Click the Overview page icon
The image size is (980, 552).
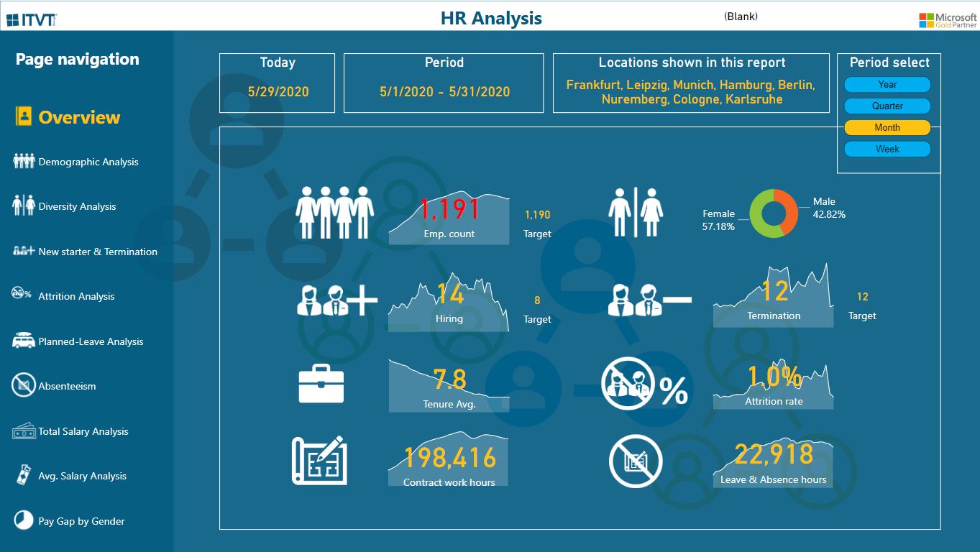point(24,116)
